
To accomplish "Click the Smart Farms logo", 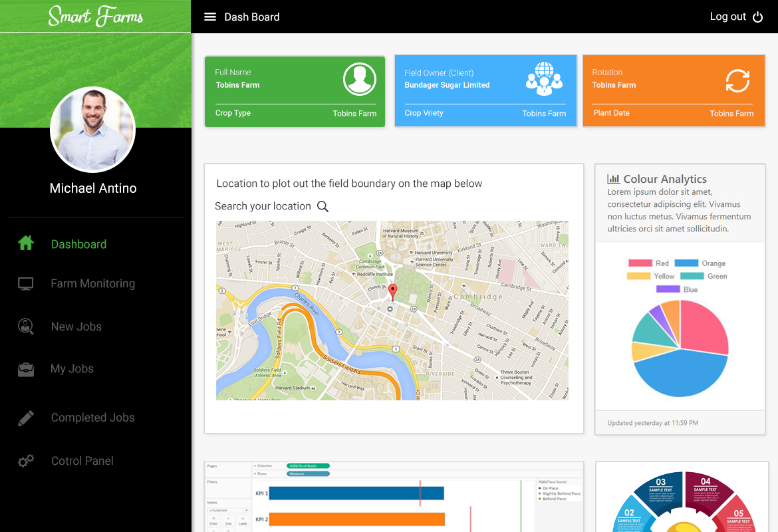I will [x=95, y=16].
